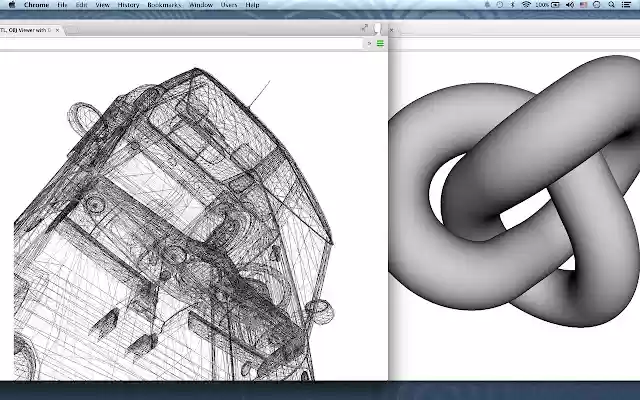
Task: Click the left window address bar
Action: (182, 43)
